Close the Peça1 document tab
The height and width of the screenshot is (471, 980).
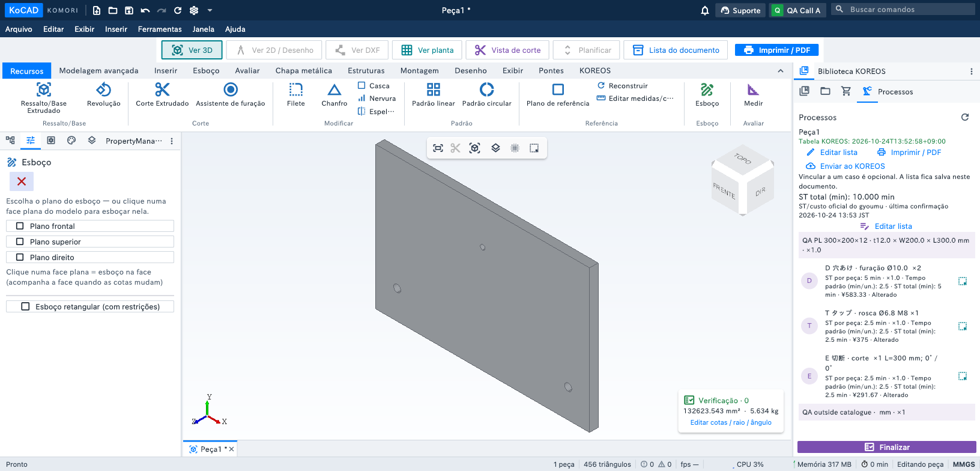[232, 449]
